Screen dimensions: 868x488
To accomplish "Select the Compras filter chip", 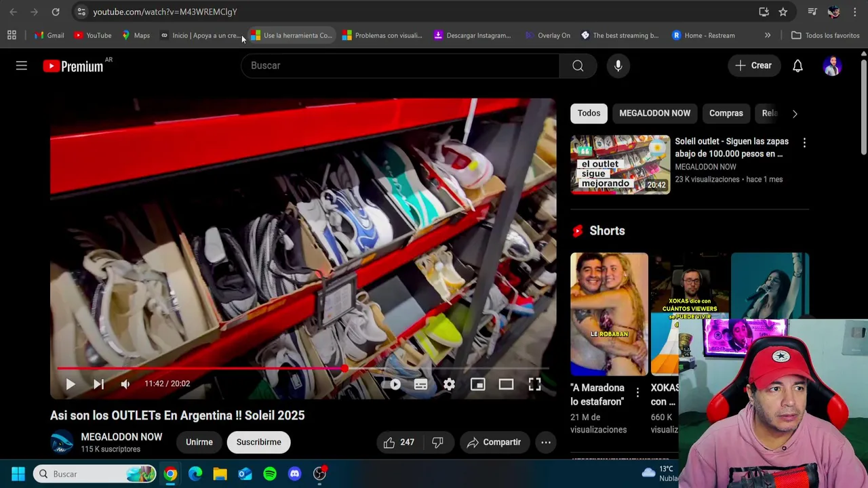I will pyautogui.click(x=726, y=113).
